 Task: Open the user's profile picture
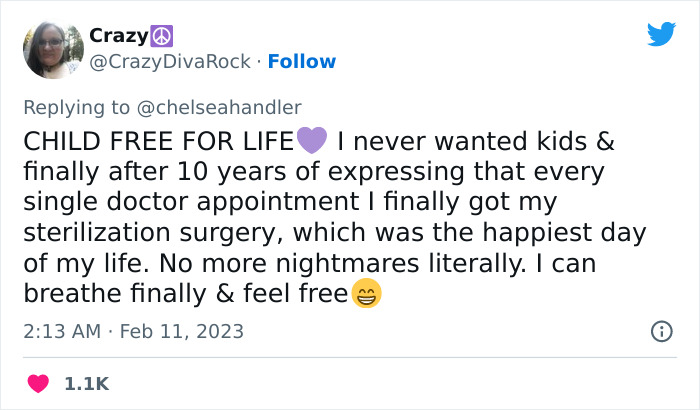(x=46, y=47)
